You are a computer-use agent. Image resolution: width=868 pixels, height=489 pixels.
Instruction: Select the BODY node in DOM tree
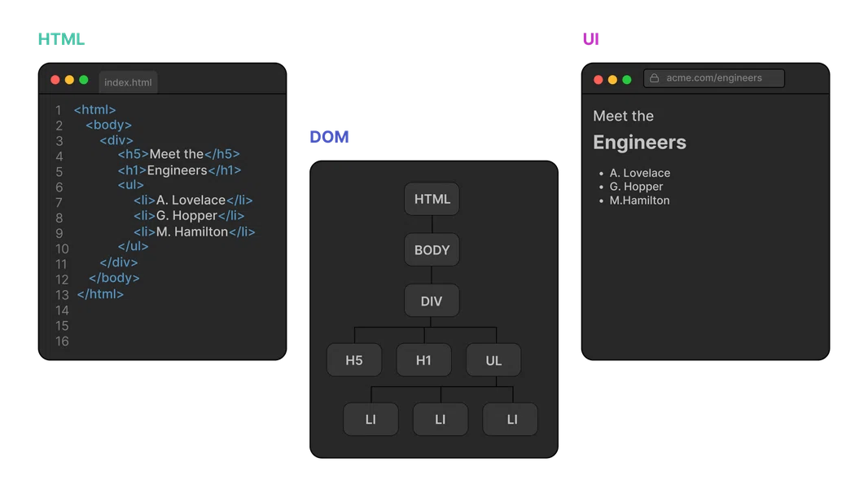click(x=432, y=250)
